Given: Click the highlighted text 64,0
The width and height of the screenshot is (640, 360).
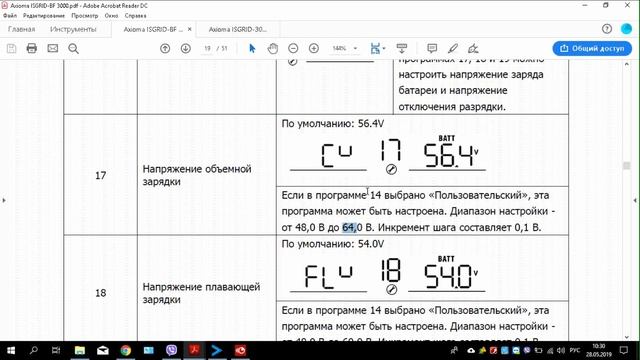Looking at the screenshot, I should [x=349, y=227].
